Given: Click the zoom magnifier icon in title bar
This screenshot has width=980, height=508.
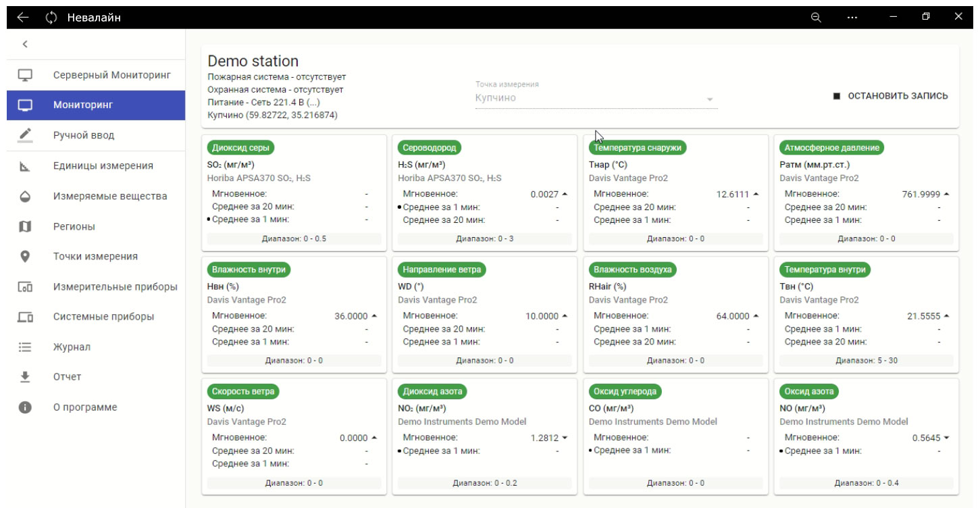Looking at the screenshot, I should point(816,18).
